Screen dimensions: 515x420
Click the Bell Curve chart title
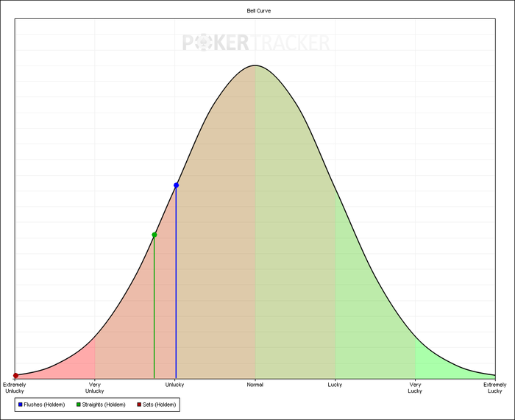pos(259,11)
